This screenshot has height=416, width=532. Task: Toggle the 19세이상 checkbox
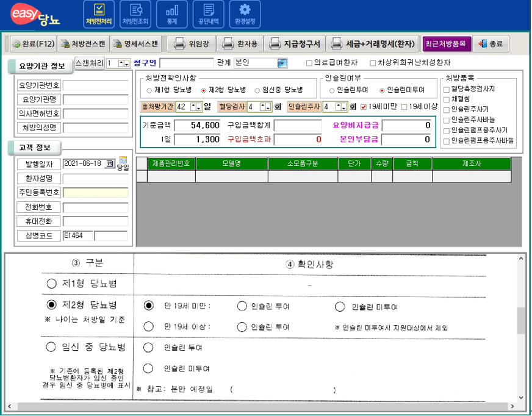pos(404,107)
